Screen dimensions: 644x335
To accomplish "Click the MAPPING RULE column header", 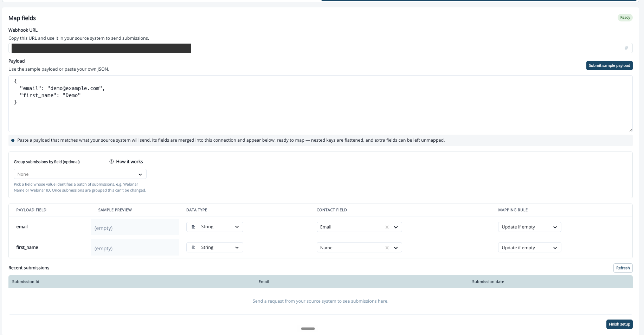I will (513, 210).
